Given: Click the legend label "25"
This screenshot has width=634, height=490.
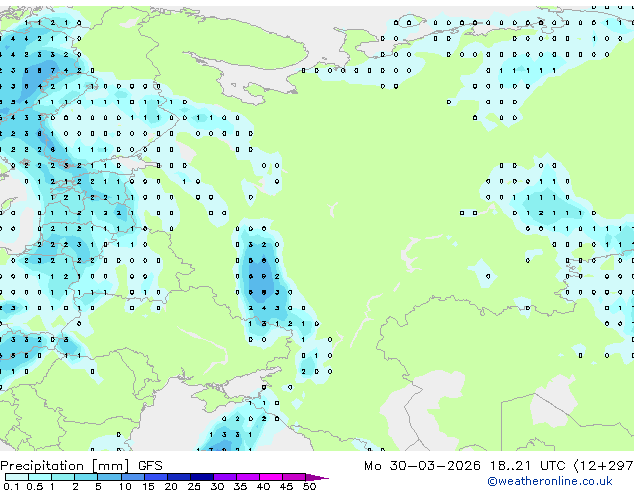Looking at the screenshot, I should (x=194, y=486).
